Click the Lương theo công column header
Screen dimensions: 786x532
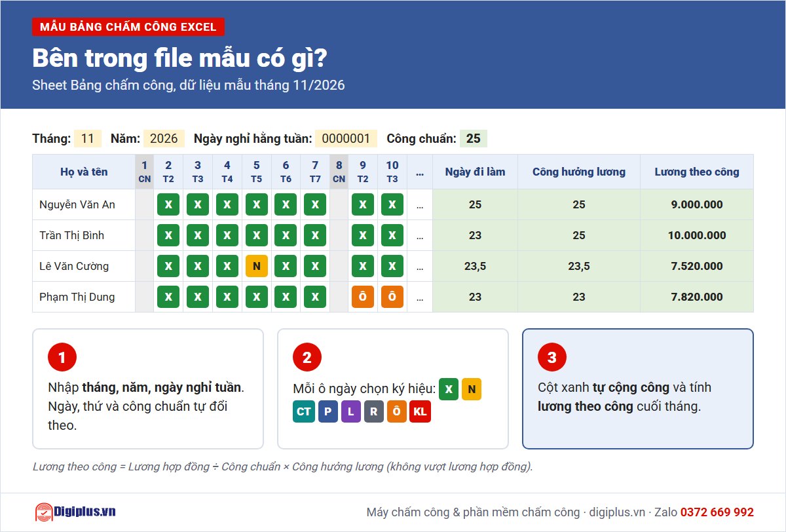click(697, 172)
